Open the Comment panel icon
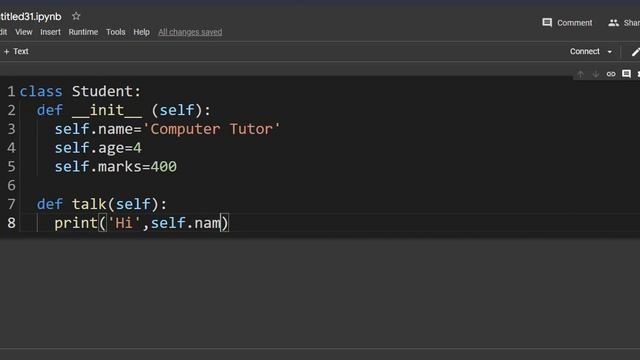The width and height of the screenshot is (640, 360). tap(547, 22)
